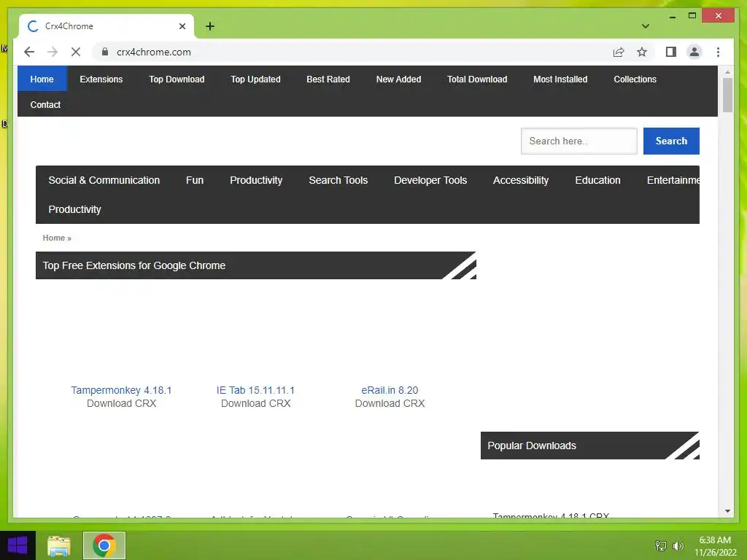Open a new tab with plus button
This screenshot has width=747, height=560.
(210, 26)
